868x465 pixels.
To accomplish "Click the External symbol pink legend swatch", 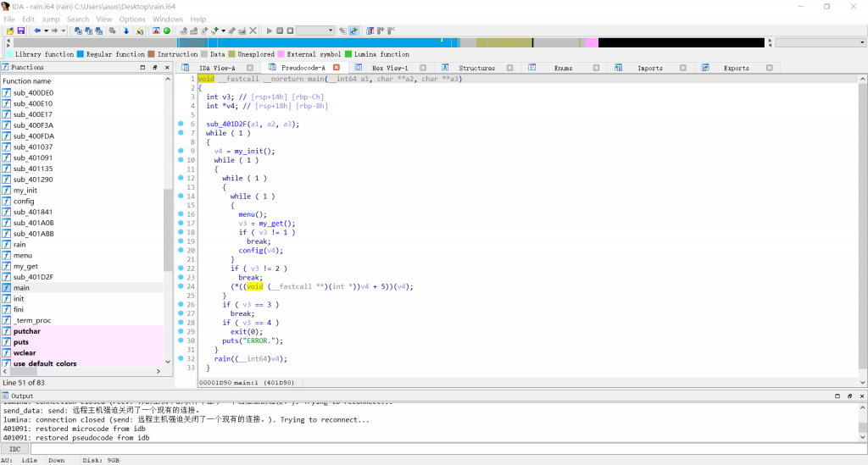I will coord(281,54).
